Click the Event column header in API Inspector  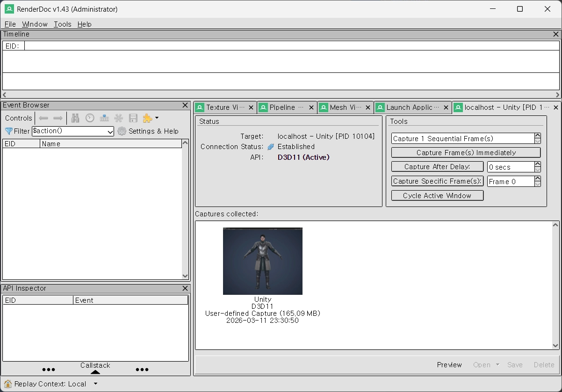tap(131, 300)
